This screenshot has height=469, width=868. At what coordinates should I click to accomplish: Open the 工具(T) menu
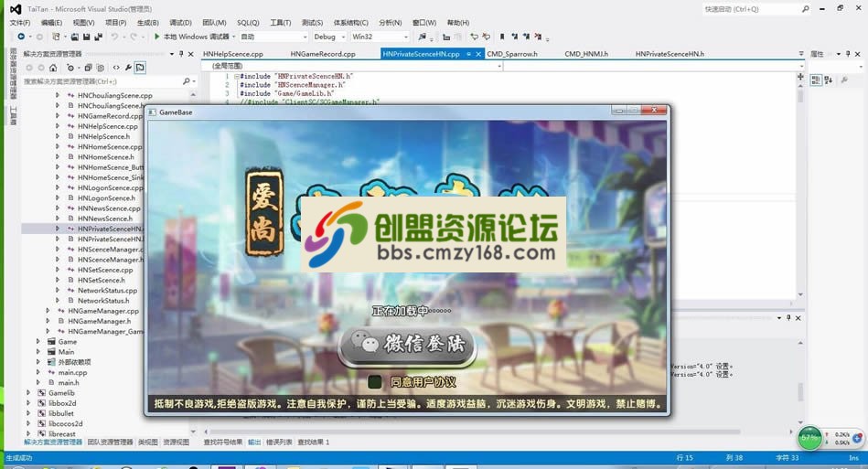pos(281,23)
